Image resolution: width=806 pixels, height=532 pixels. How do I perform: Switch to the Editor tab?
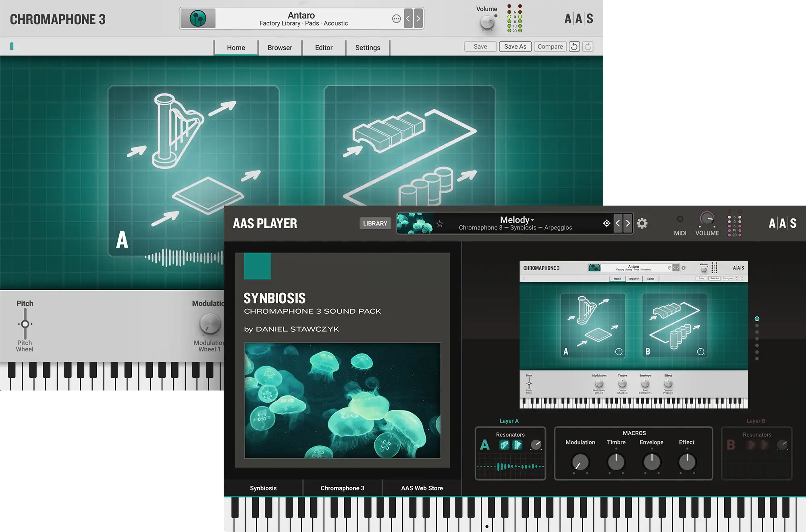click(324, 48)
